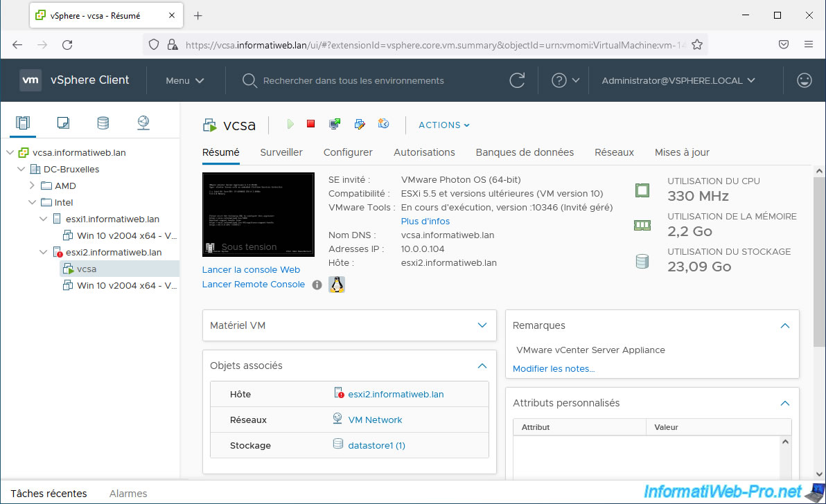Click the VM console thumbnail preview
Viewport: 826px width, 504px height.
click(258, 213)
